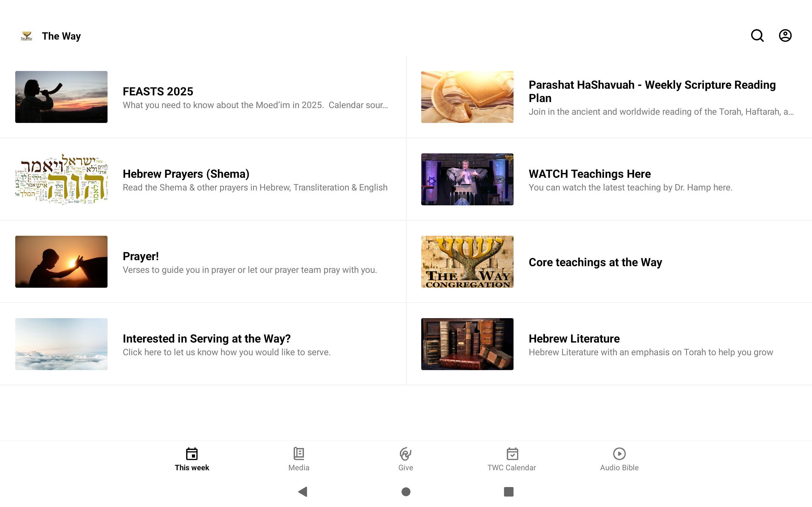Open the search magnifier icon
Screen dimensions: 812x507
click(x=757, y=35)
